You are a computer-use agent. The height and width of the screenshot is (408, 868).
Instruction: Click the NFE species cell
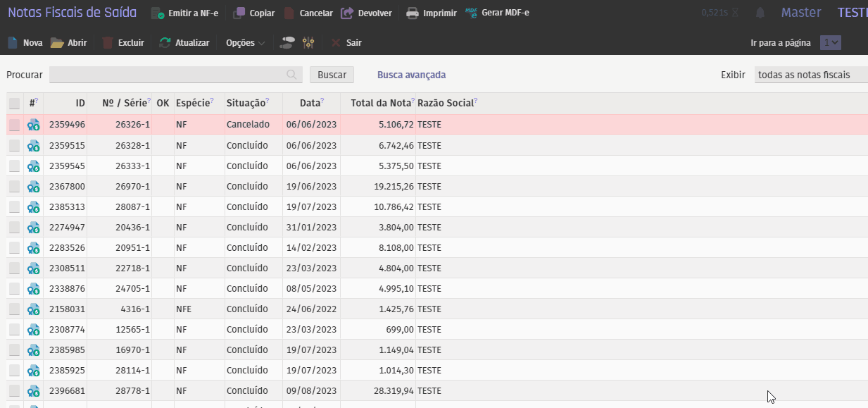184,309
